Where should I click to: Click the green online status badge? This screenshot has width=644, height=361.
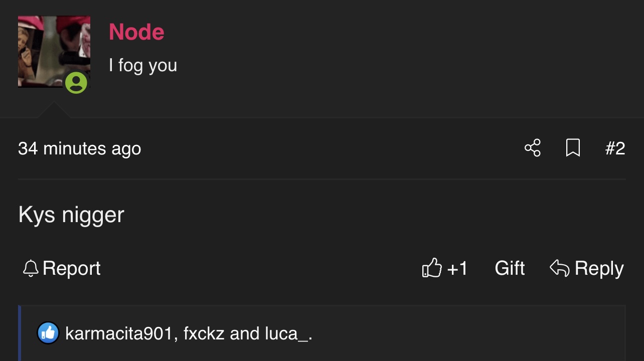click(76, 83)
